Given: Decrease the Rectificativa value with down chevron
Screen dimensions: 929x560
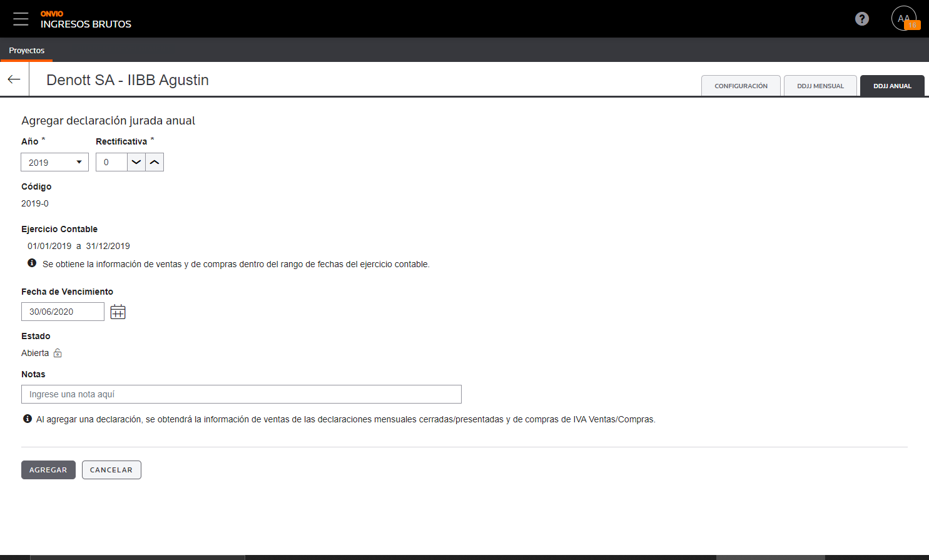Looking at the screenshot, I should (x=136, y=162).
